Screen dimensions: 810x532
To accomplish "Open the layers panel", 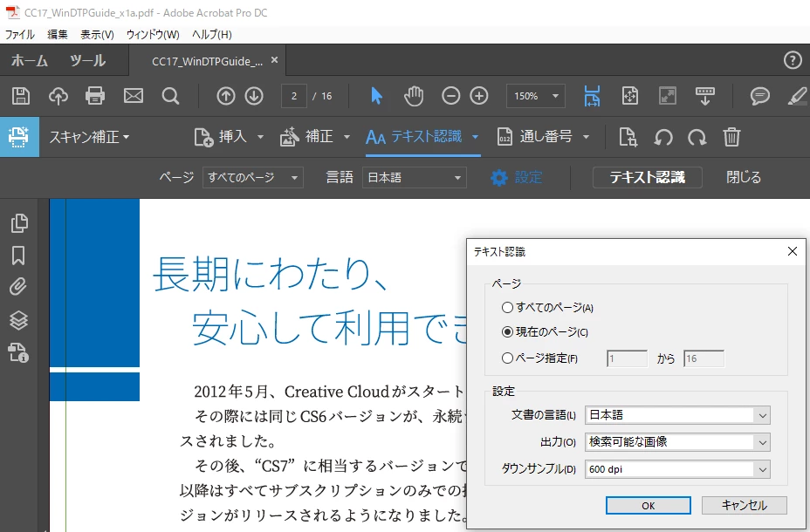I will [x=19, y=320].
